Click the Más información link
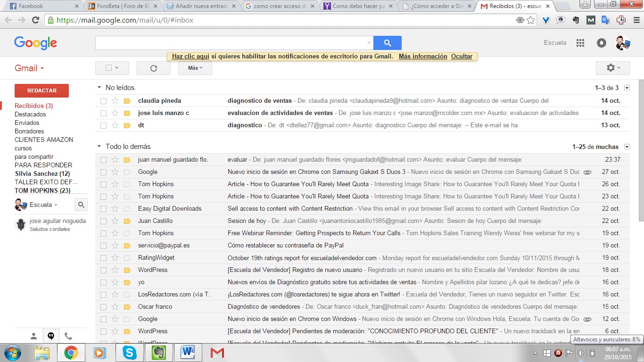 tap(423, 56)
